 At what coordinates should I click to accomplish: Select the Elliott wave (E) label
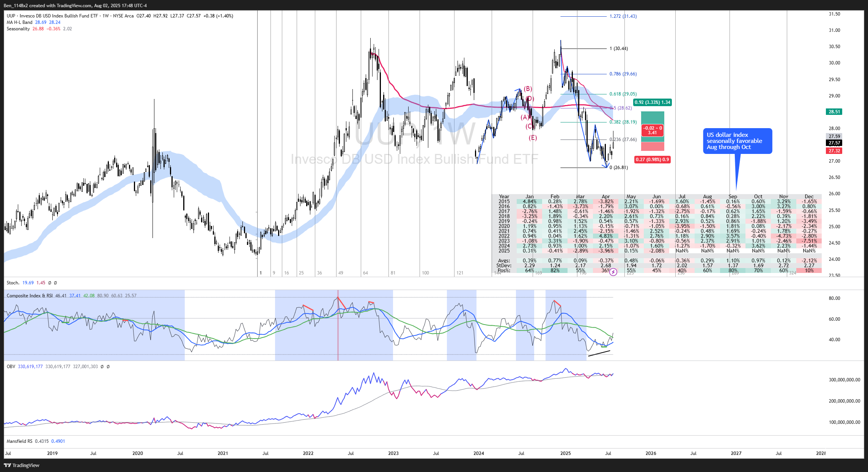click(x=533, y=138)
